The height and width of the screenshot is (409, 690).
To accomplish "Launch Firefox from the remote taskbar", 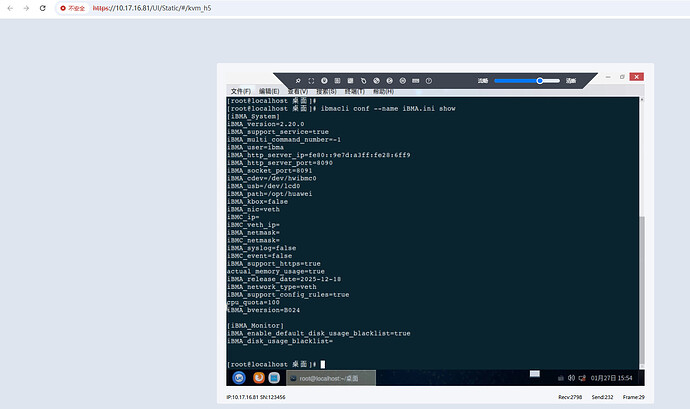I will click(x=259, y=378).
